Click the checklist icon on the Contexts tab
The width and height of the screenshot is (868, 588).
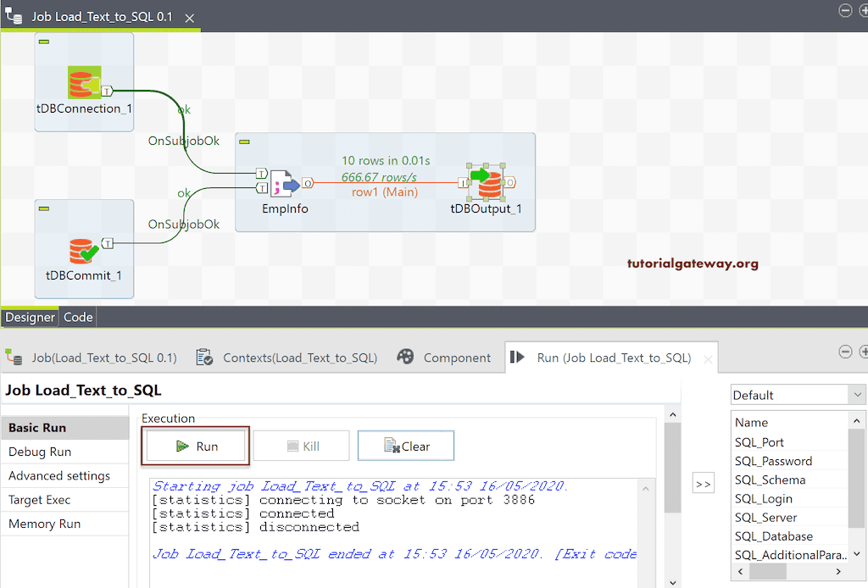(x=203, y=357)
